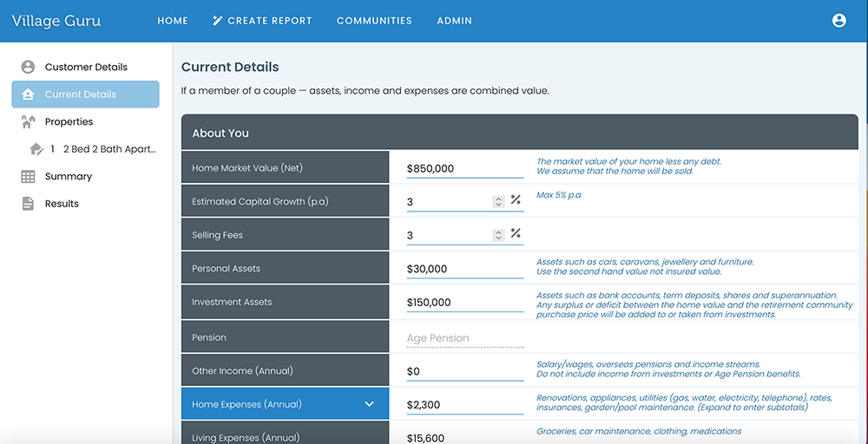The height and width of the screenshot is (444, 868).
Task: Click the apartment property house icon
Action: click(36, 149)
